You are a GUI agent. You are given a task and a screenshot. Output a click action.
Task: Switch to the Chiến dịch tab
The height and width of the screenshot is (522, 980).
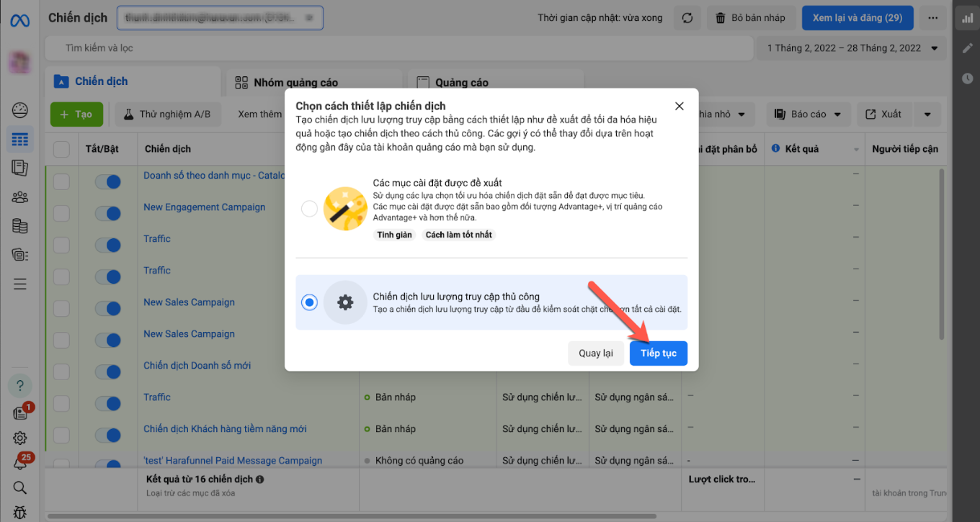pos(133,81)
